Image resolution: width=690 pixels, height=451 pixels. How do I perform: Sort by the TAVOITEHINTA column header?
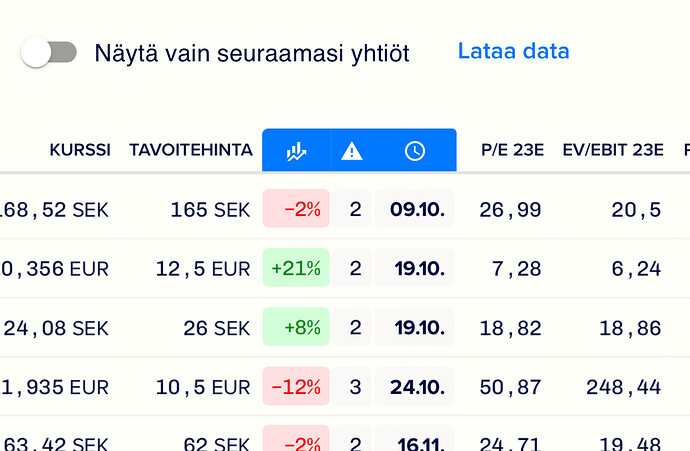point(191,150)
